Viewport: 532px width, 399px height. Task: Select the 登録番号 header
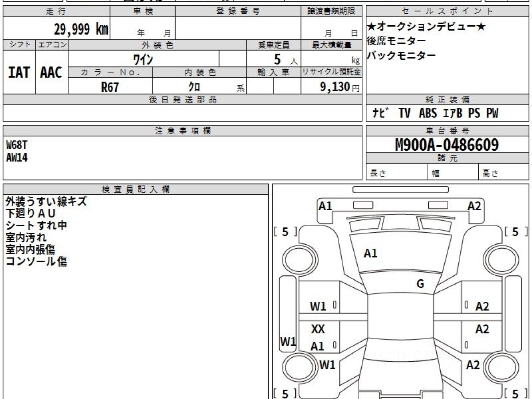(x=238, y=11)
